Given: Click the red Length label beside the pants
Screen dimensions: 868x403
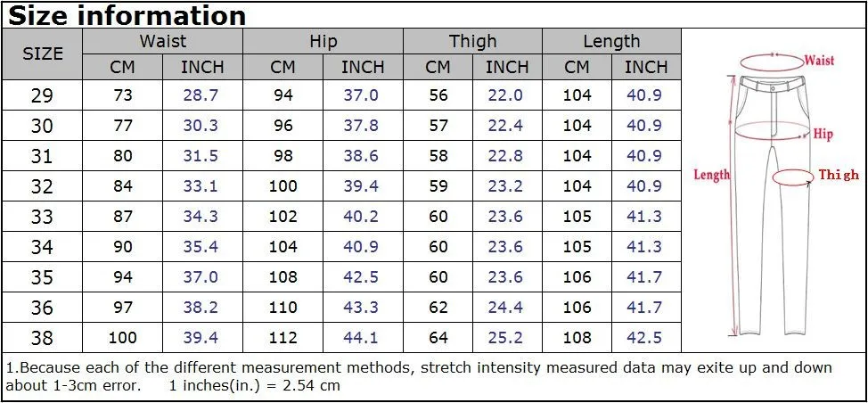Looking at the screenshot, I should pyautogui.click(x=711, y=175).
